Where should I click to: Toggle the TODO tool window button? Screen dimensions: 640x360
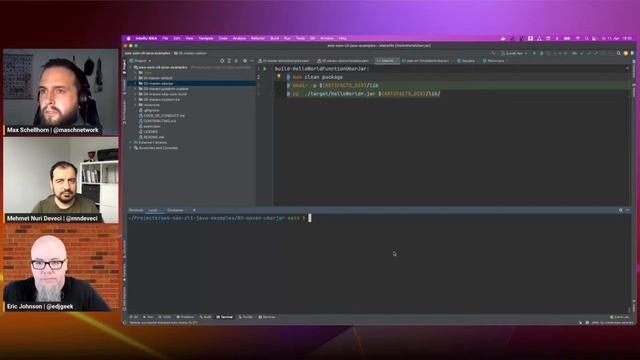pyautogui.click(x=165, y=317)
